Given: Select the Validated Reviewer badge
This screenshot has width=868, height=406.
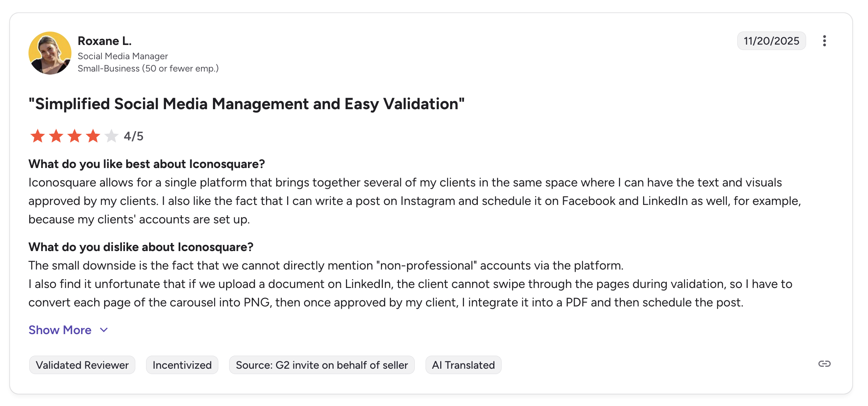Looking at the screenshot, I should 82,364.
